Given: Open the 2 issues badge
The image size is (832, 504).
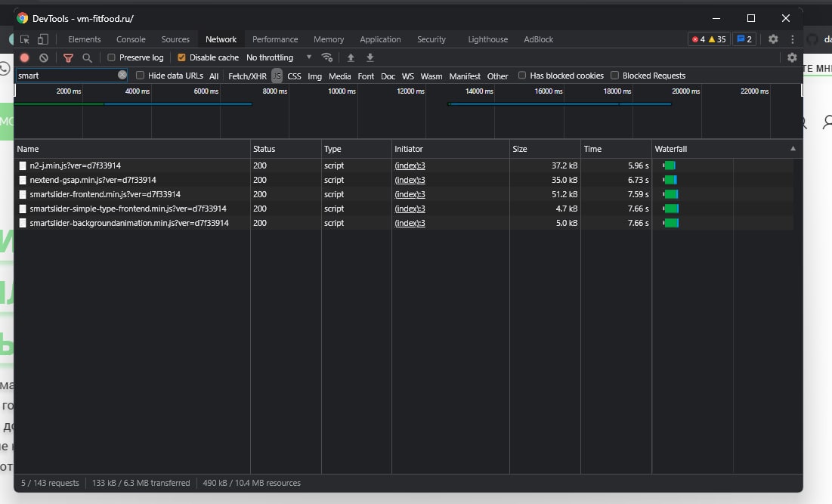Looking at the screenshot, I should (744, 39).
